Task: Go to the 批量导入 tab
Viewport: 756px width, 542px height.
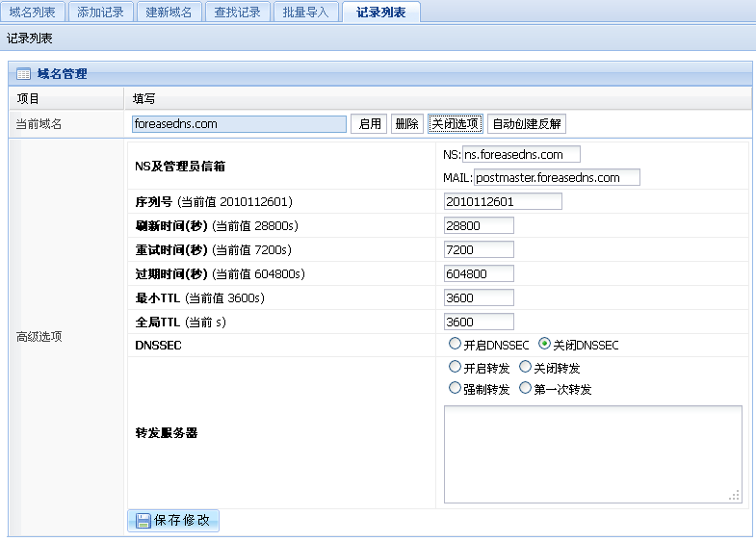Action: point(305,13)
